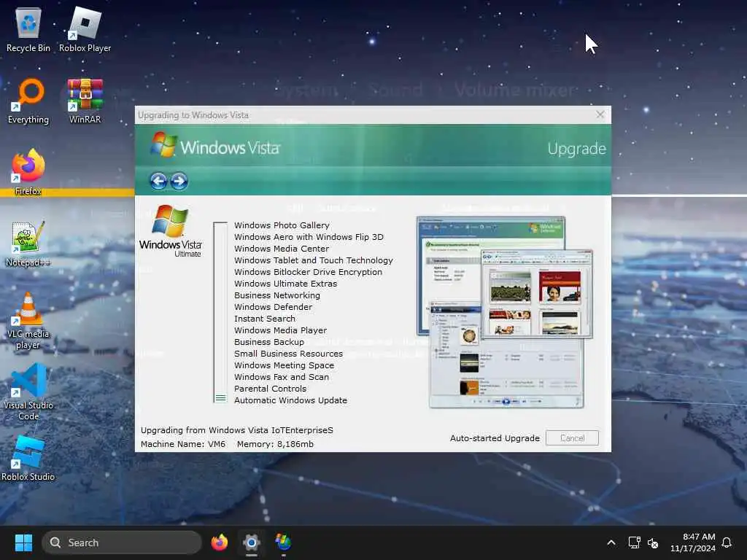
Task: Select 'Windows Fax and Scan' line
Action: pos(281,377)
